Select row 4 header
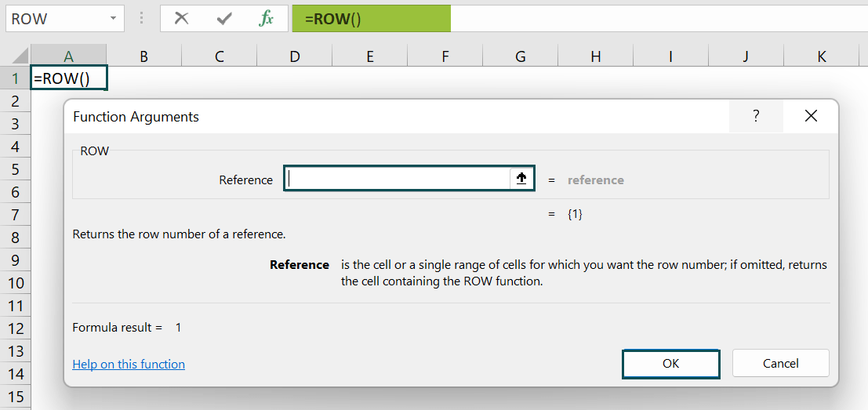868x410 pixels. pos(16,146)
